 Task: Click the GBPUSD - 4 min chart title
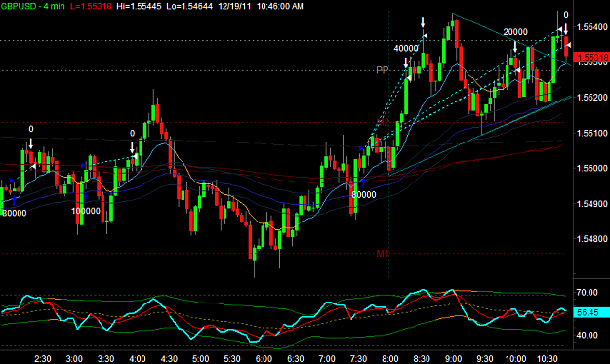[32, 6]
